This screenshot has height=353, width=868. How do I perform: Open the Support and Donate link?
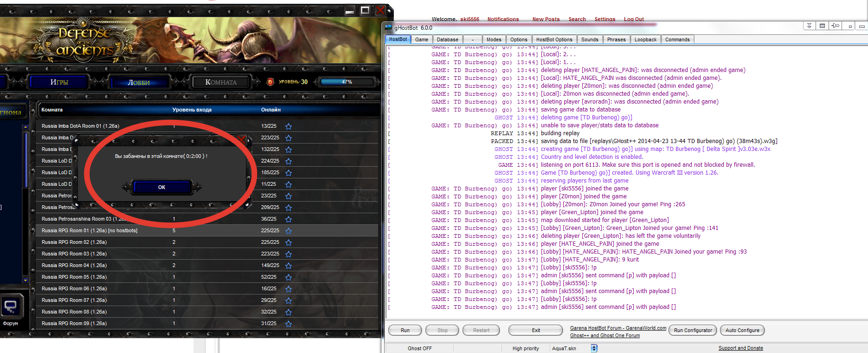click(740, 348)
